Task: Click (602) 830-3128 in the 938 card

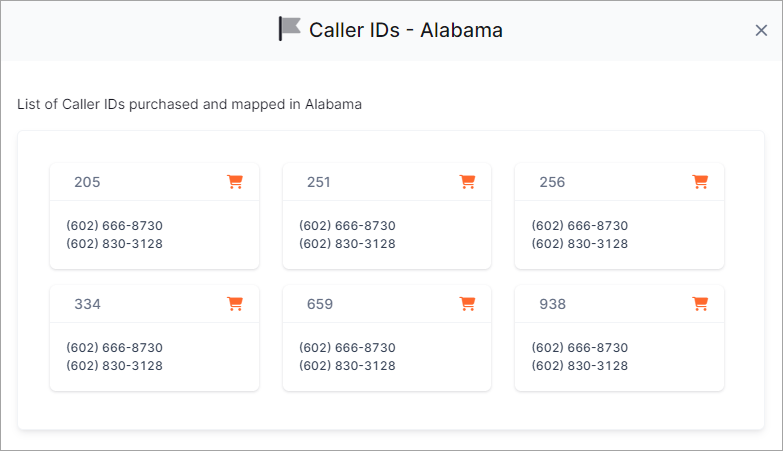Action: point(580,366)
